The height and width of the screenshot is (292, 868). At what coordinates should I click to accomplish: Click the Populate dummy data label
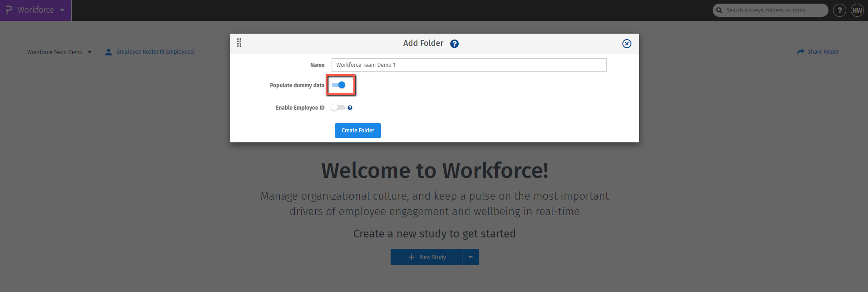coord(297,86)
